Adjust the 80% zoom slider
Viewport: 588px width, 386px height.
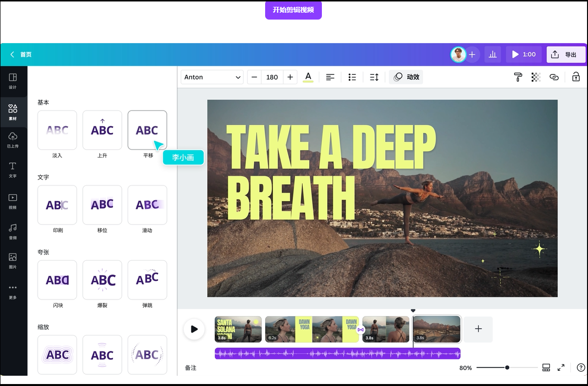coord(507,367)
